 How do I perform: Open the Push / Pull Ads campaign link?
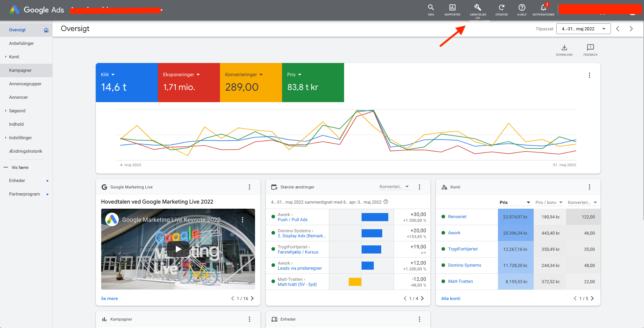tap(292, 220)
